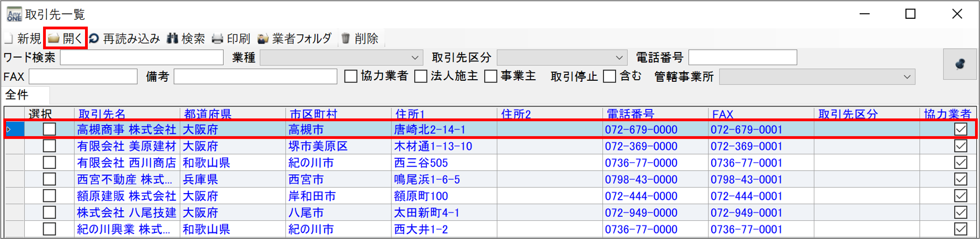980x239 pixels.
Task: Enable the 協力業者 filter checkbox
Action: pos(351,76)
